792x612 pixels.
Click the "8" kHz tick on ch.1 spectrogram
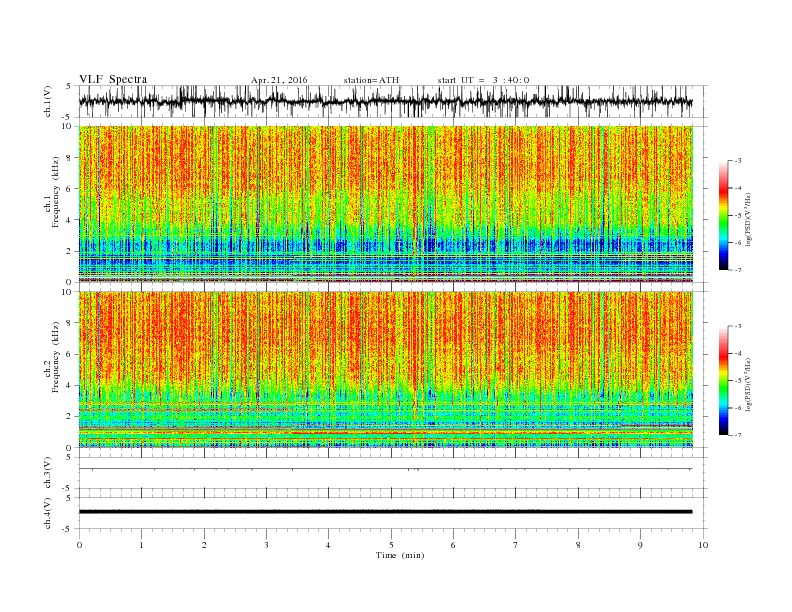pos(70,158)
